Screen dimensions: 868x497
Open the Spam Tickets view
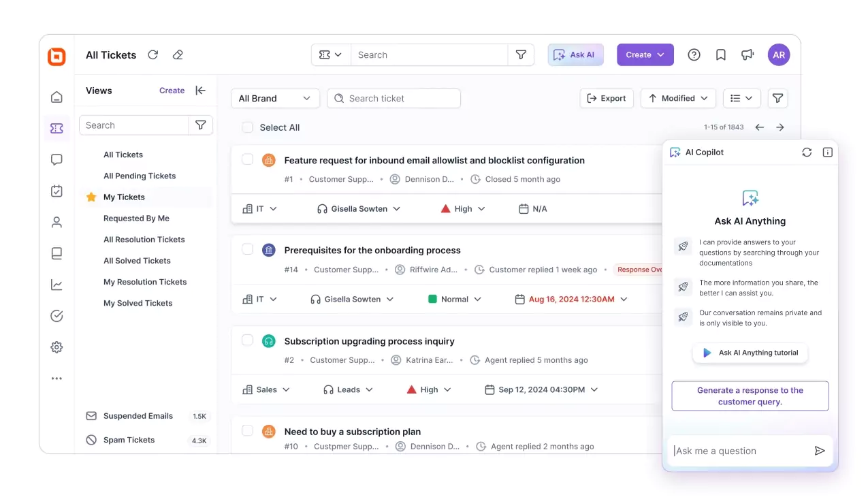tap(128, 439)
